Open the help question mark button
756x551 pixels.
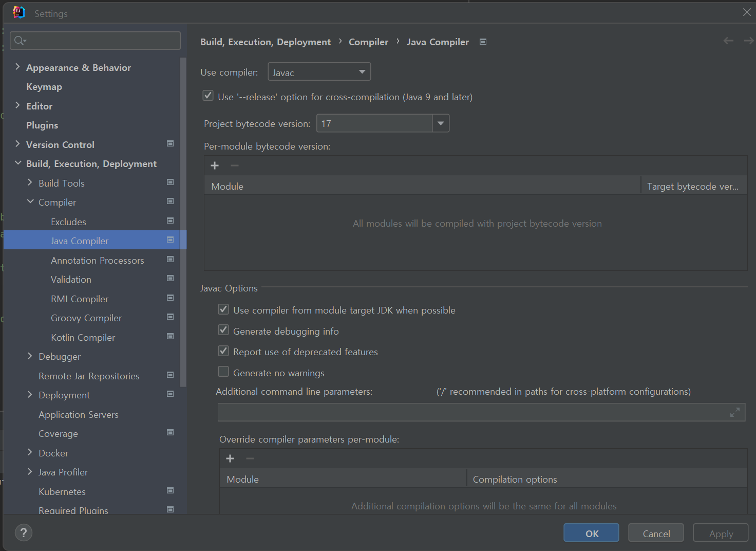(24, 532)
